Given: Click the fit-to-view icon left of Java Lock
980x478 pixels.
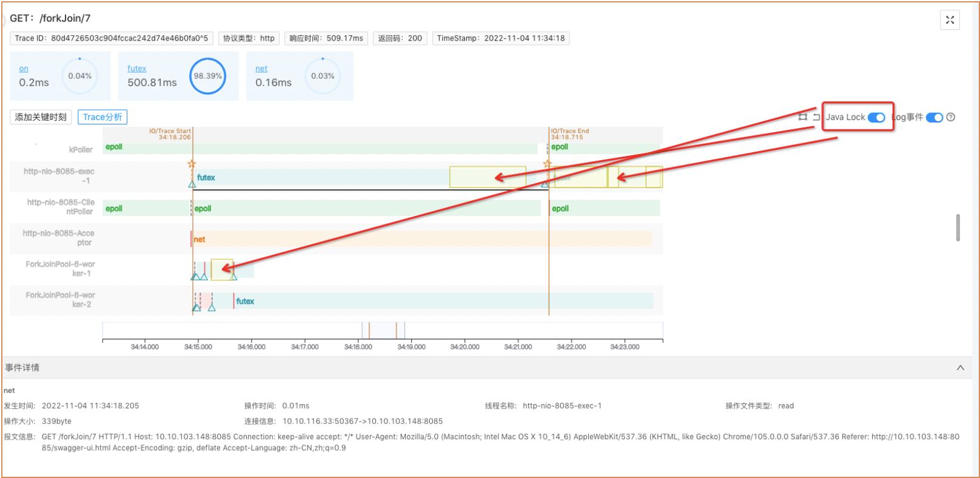Looking at the screenshot, I should 802,117.
